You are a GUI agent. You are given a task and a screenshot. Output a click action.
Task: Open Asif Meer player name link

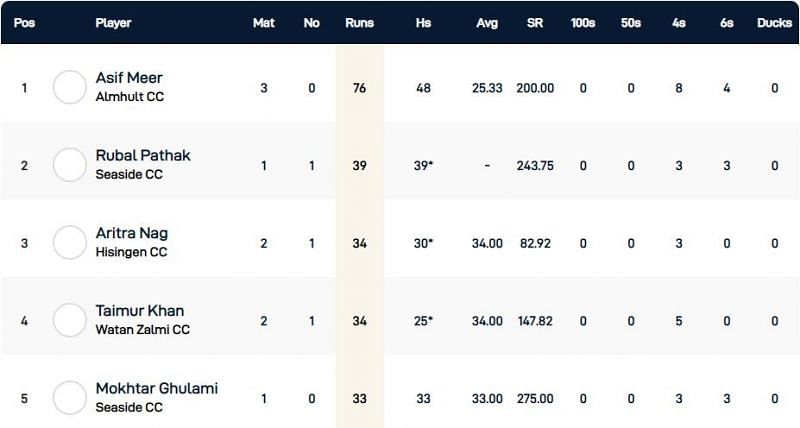click(129, 79)
